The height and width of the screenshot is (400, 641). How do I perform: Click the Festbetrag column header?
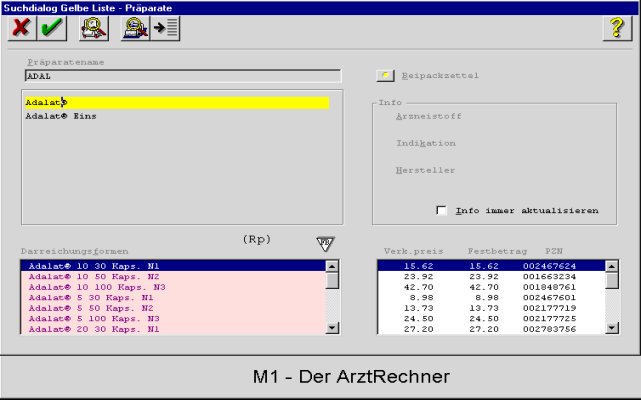tap(498, 251)
